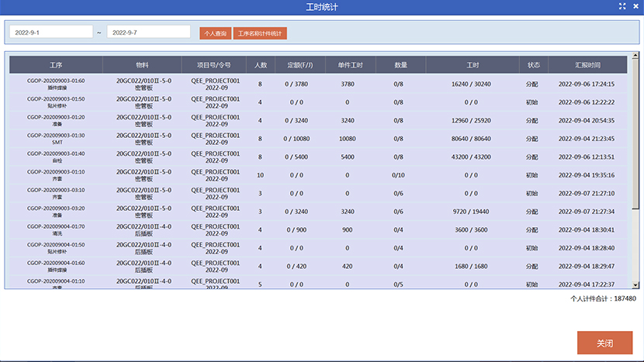Image resolution: width=644 pixels, height=362 pixels.
Task: Click the end date field 2022-9-7
Action: pyautogui.click(x=148, y=33)
